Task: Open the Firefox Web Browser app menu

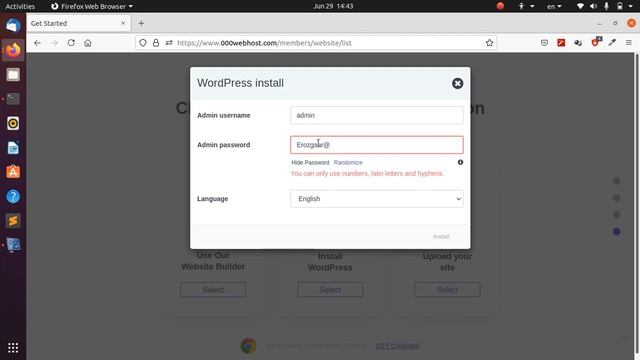Action: click(92, 6)
